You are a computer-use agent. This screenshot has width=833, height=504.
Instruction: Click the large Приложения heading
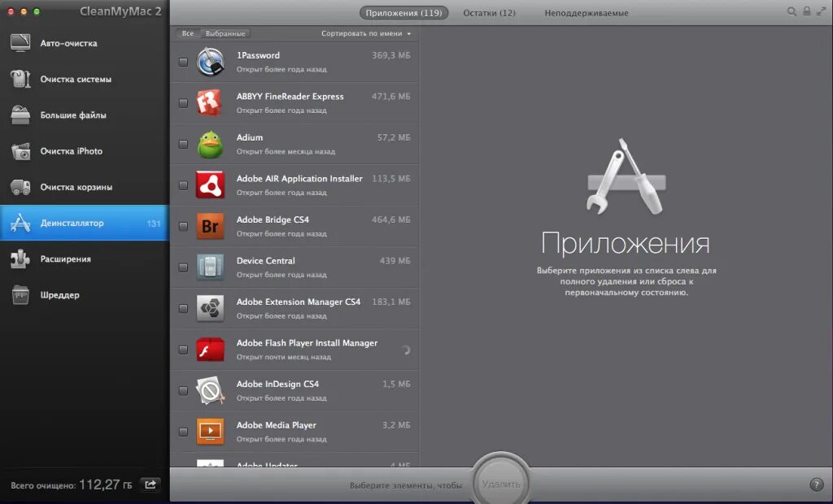coord(626,244)
